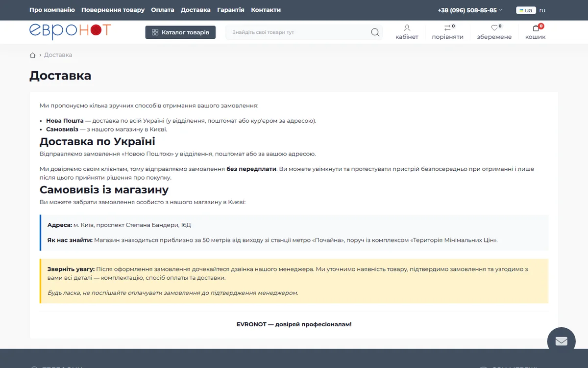Open Контакти page
This screenshot has width=588, height=368.
[x=266, y=10]
